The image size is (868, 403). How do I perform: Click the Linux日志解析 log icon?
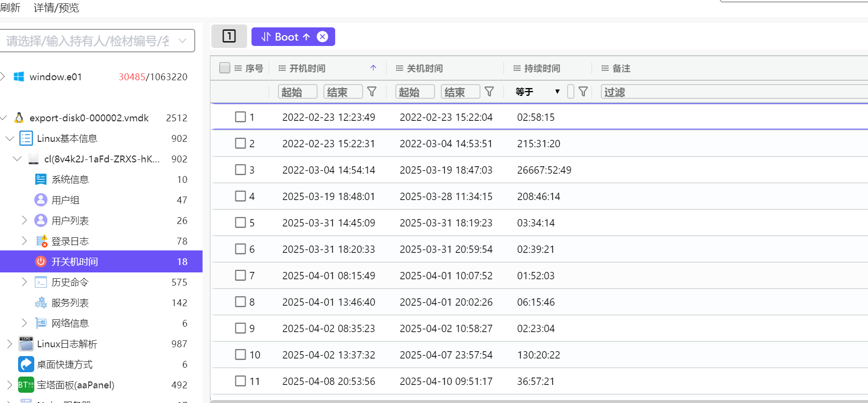pos(26,344)
